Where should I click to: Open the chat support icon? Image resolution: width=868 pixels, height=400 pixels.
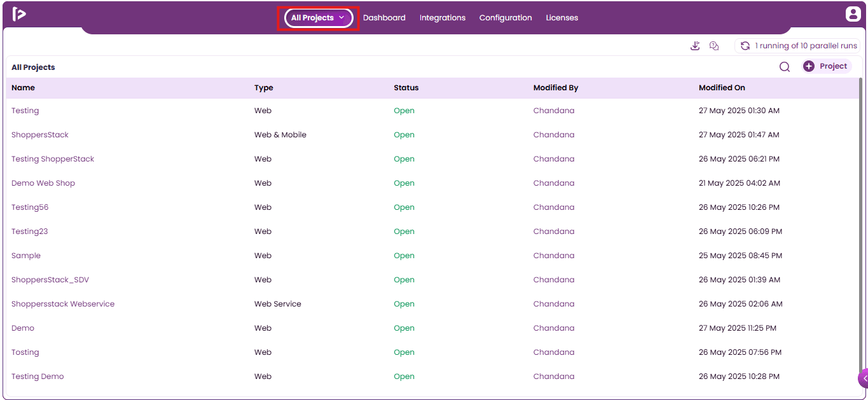click(x=714, y=46)
